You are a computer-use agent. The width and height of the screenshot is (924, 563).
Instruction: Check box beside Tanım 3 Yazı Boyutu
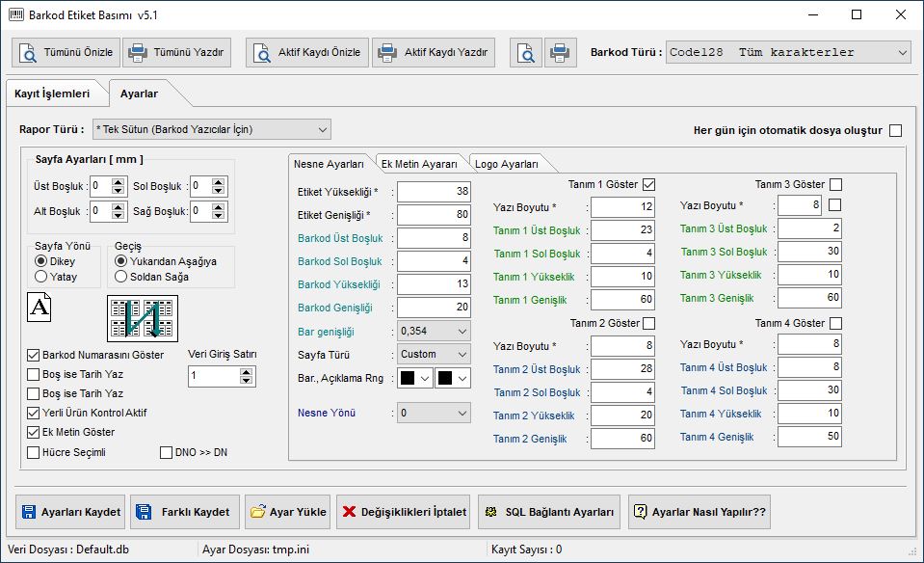(x=834, y=205)
